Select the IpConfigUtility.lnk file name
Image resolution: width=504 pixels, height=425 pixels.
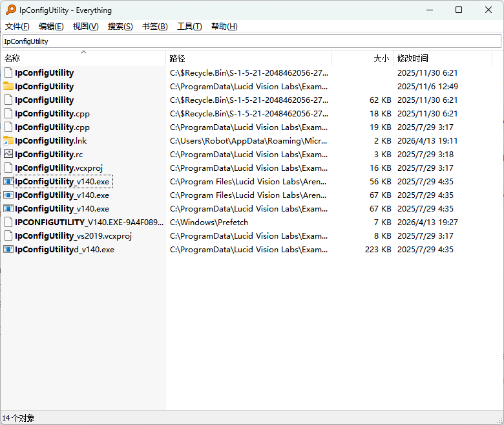click(x=51, y=141)
